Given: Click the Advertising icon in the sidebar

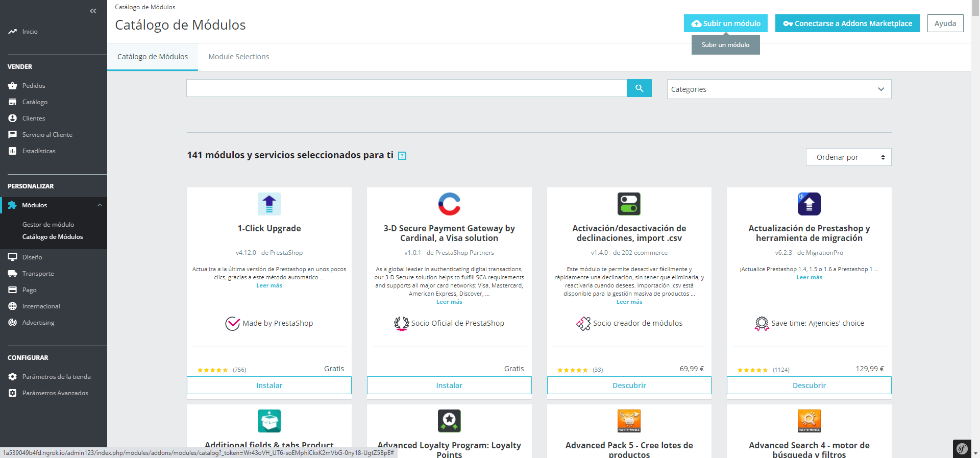Looking at the screenshot, I should pos(12,323).
